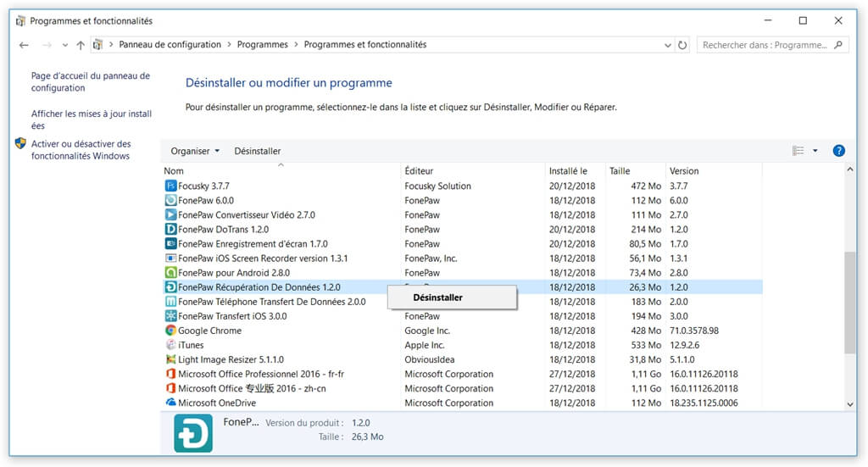The height and width of the screenshot is (467, 868).
Task: Click the search magnifier icon
Action: point(838,45)
